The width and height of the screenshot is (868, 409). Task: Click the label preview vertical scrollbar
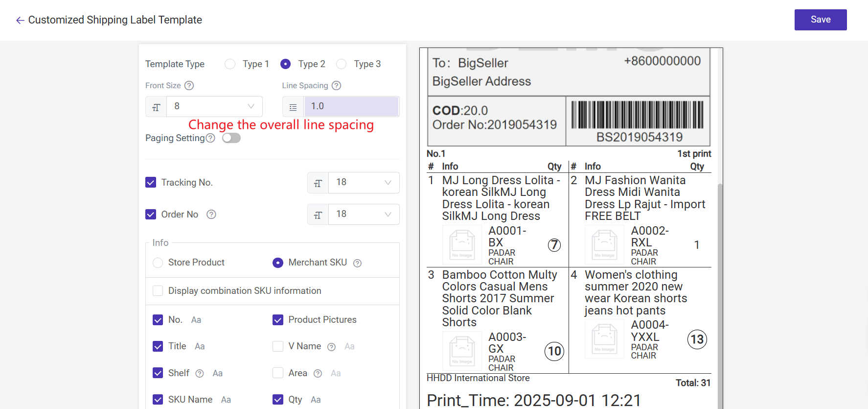click(720, 296)
